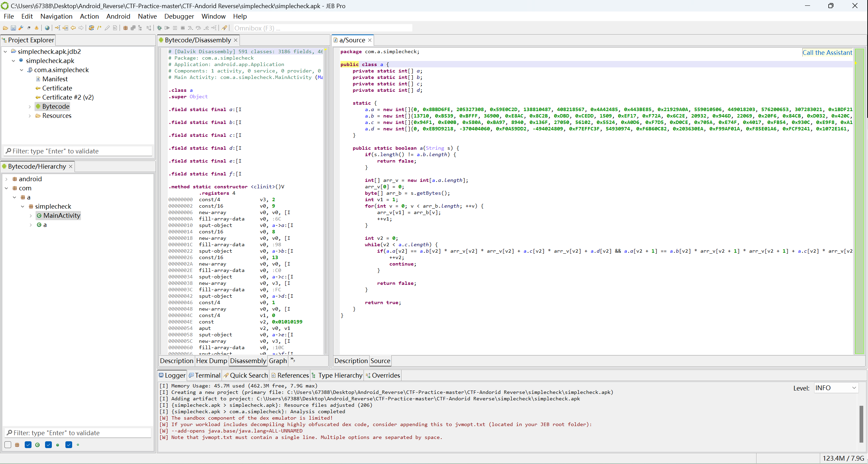868x464 pixels.
Task: Click the jump-to-address arrow bracket icon
Action: click(57, 28)
